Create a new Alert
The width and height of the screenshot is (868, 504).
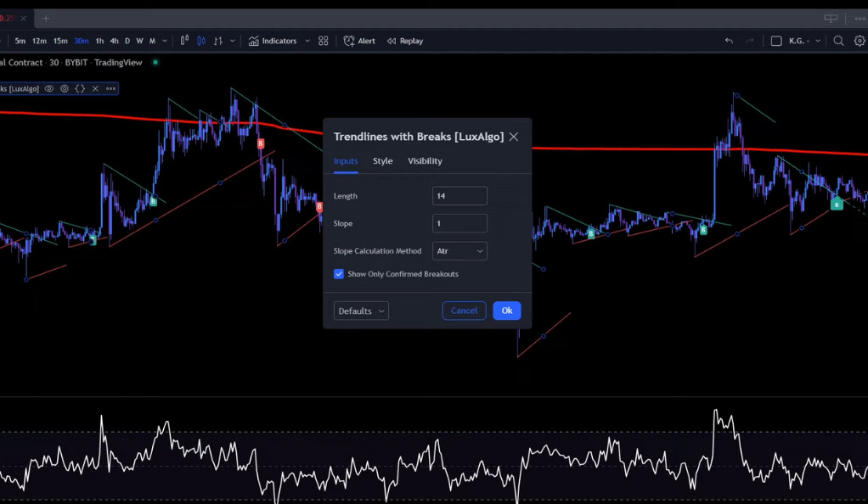point(359,41)
